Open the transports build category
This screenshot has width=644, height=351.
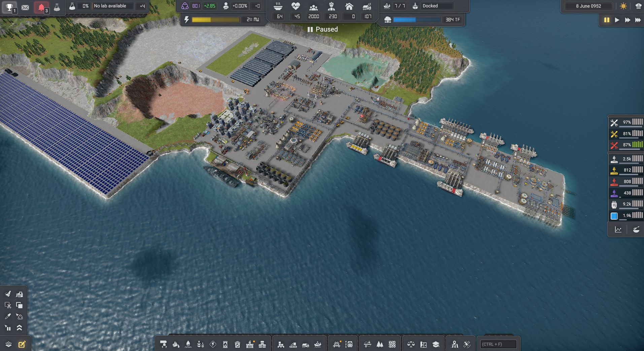(164, 344)
